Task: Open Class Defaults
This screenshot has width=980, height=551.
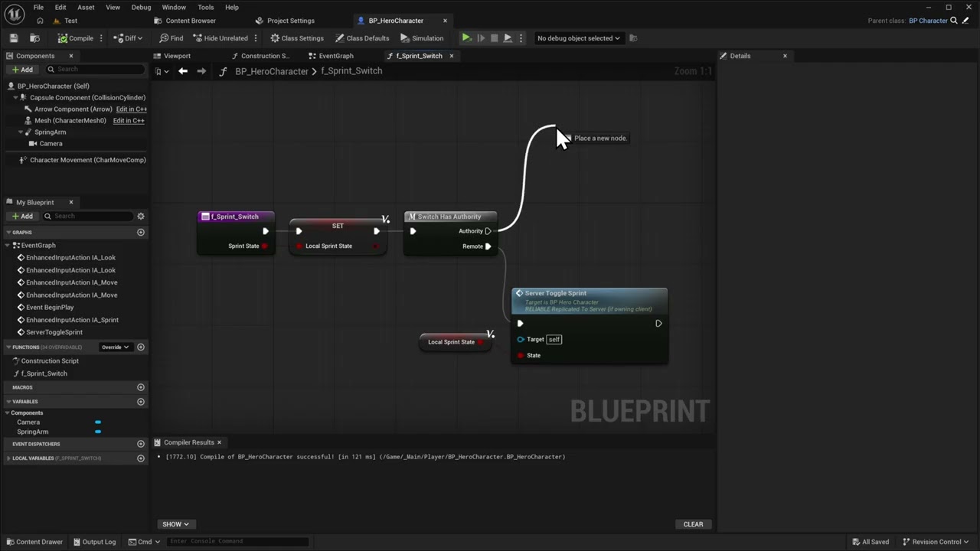Action: pyautogui.click(x=362, y=38)
